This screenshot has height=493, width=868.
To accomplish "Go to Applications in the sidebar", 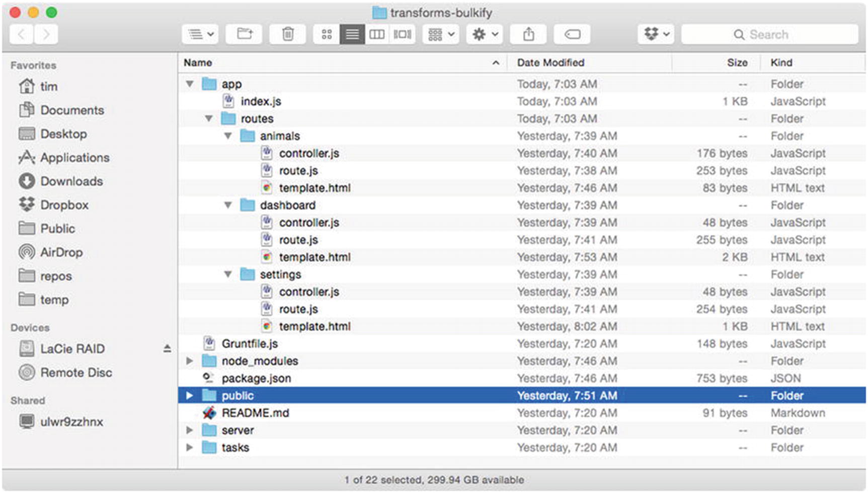I will pos(74,158).
